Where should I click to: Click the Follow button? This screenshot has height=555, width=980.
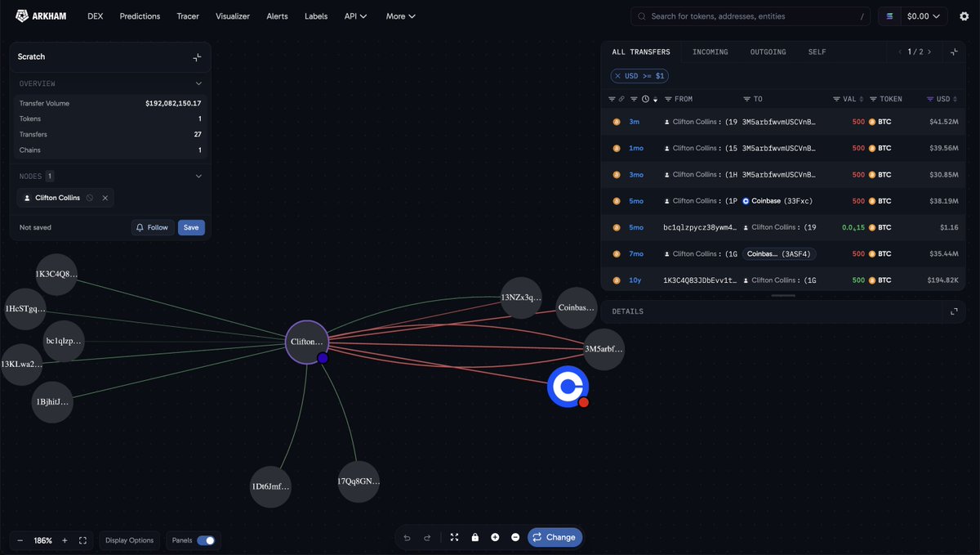click(153, 227)
